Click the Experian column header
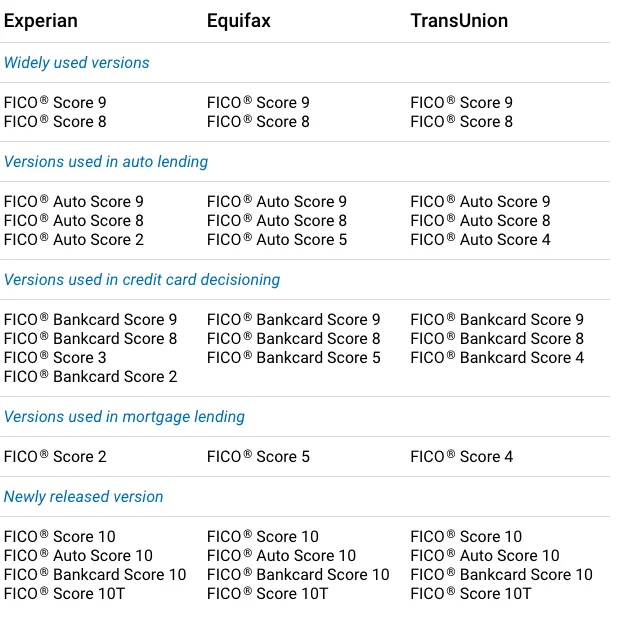The image size is (618, 618). (40, 21)
